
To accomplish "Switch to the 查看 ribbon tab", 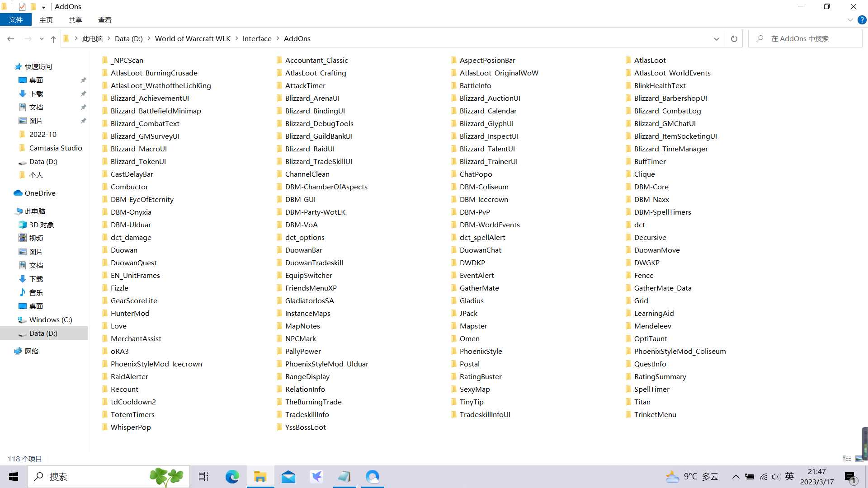I will point(104,20).
